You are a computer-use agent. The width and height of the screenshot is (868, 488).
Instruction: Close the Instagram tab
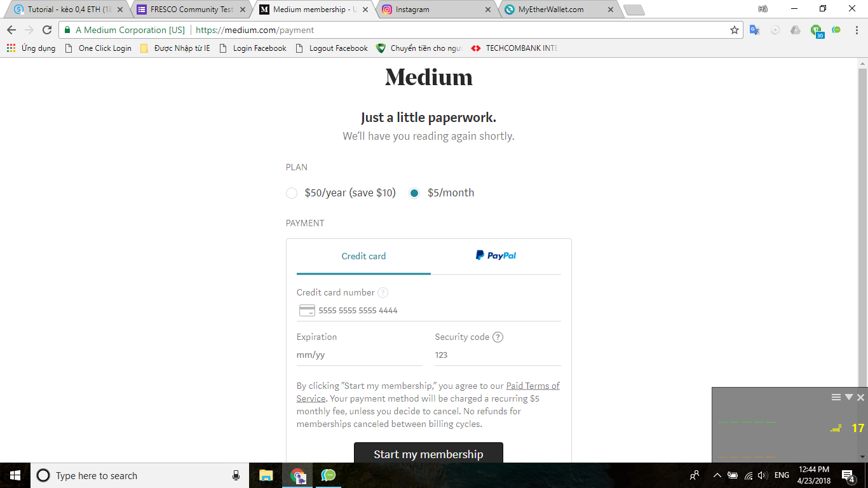click(x=488, y=10)
